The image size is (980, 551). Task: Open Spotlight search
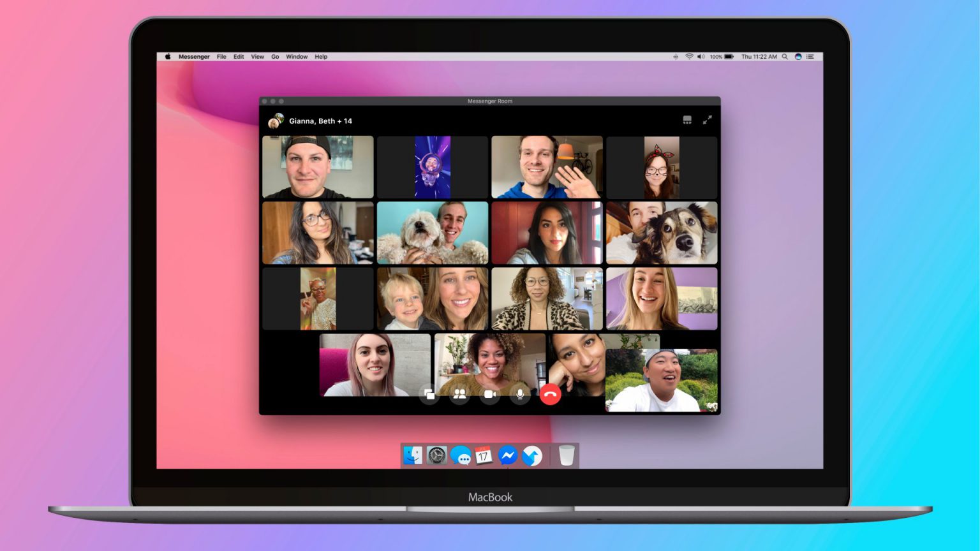tap(783, 57)
